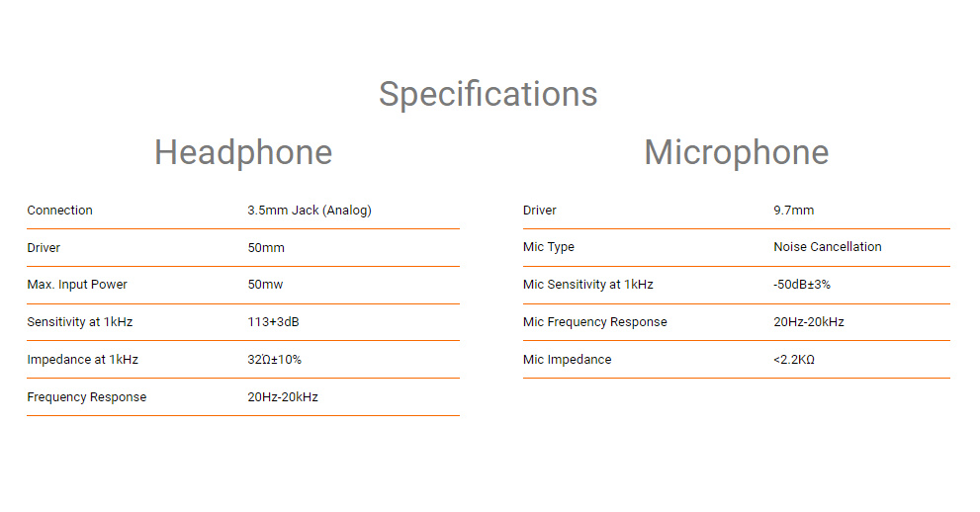The height and width of the screenshot is (512, 980).
Task: Select the 50mm headphone driver value
Action: click(266, 248)
